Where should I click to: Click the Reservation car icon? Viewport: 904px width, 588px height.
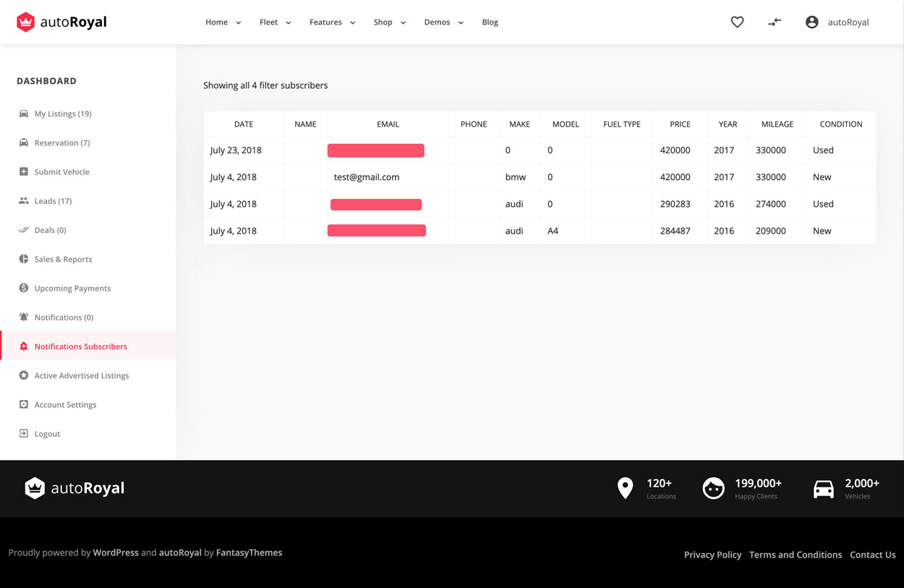pyautogui.click(x=24, y=142)
